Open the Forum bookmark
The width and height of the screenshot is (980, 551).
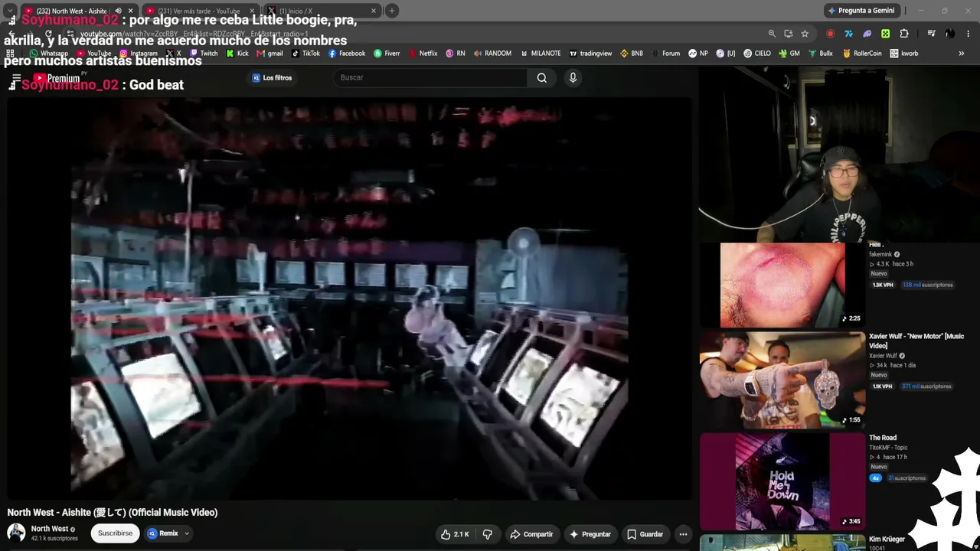tap(665, 54)
